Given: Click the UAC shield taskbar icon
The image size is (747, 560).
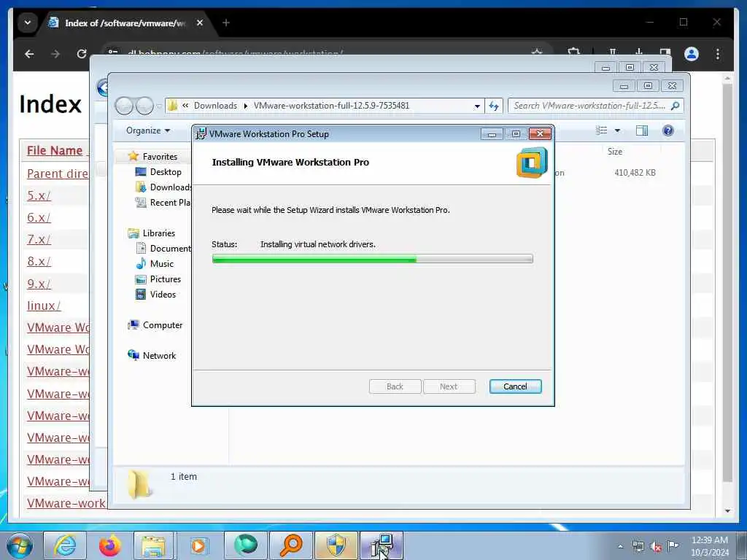Looking at the screenshot, I should [336, 545].
